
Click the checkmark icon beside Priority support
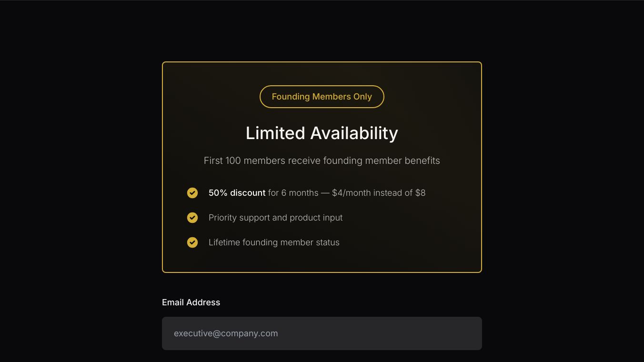coord(192,218)
